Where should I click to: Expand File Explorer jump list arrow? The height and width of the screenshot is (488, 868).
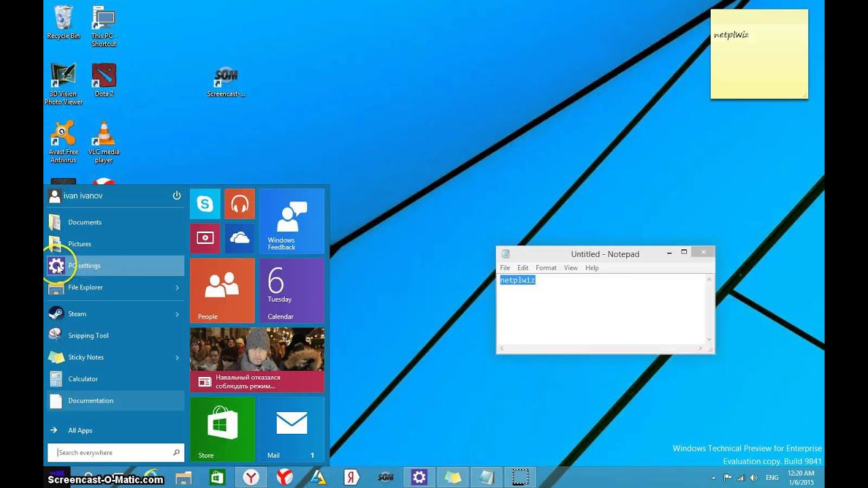point(178,287)
